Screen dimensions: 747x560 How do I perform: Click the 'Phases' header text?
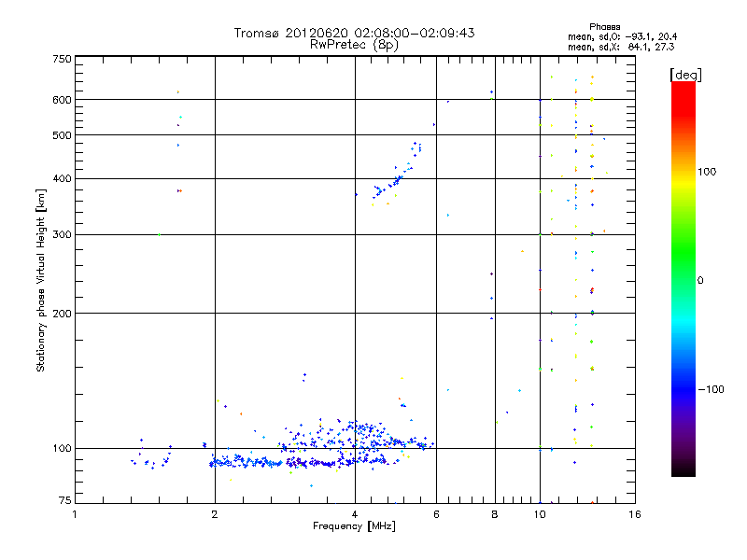pos(604,27)
